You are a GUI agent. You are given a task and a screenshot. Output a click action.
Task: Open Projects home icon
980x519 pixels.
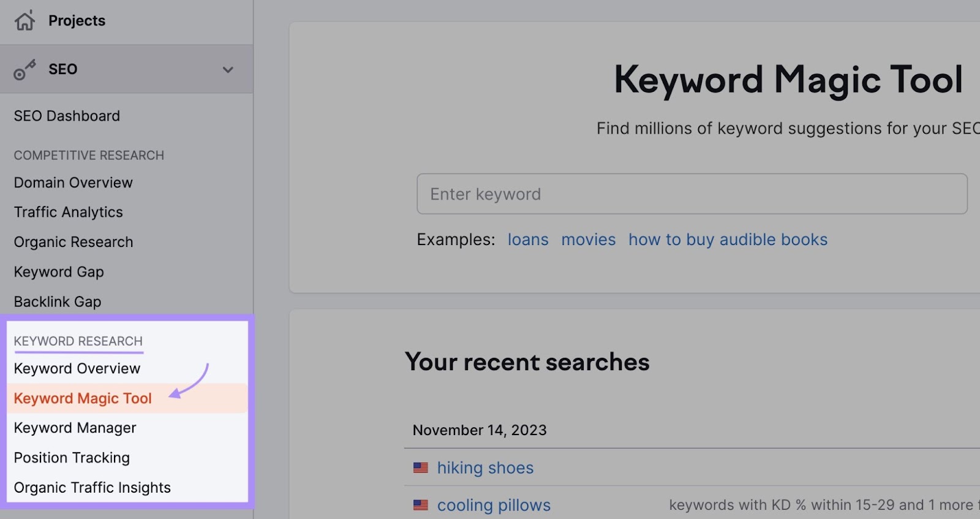click(x=24, y=20)
